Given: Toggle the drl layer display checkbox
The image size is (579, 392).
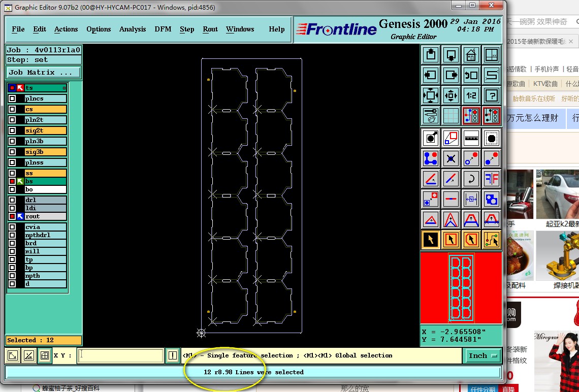Looking at the screenshot, I should pyautogui.click(x=12, y=200).
